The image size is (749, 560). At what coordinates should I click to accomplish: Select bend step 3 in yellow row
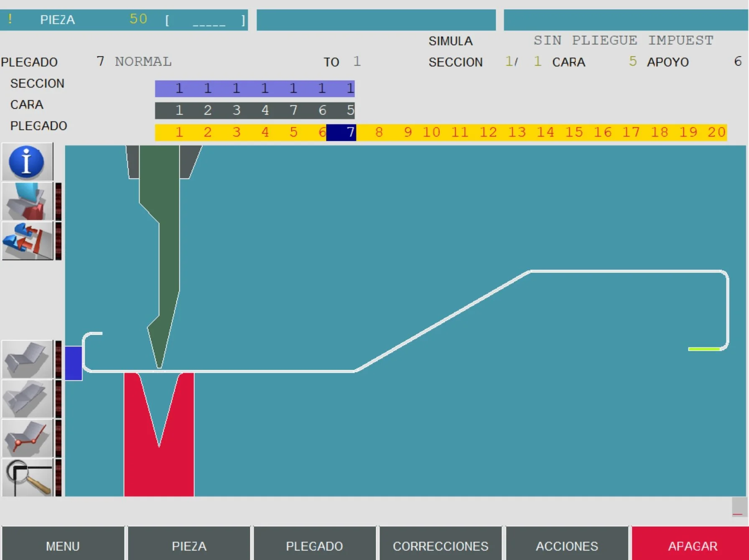tap(236, 132)
